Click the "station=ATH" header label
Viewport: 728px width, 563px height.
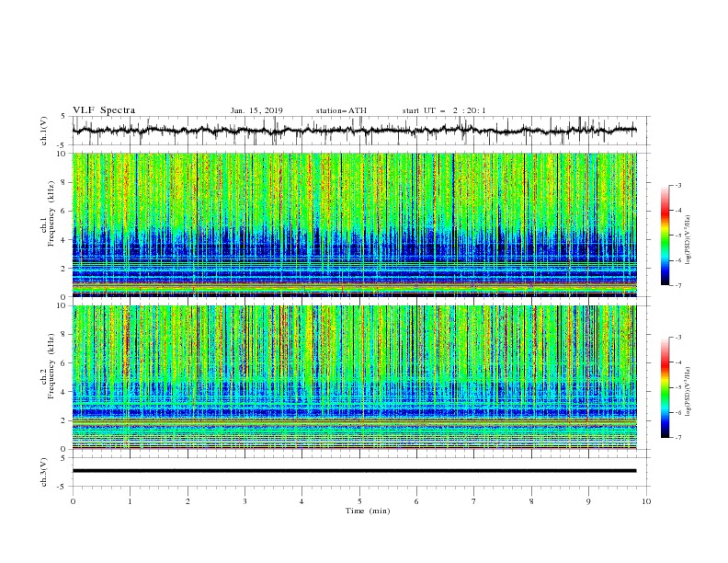[x=341, y=110]
